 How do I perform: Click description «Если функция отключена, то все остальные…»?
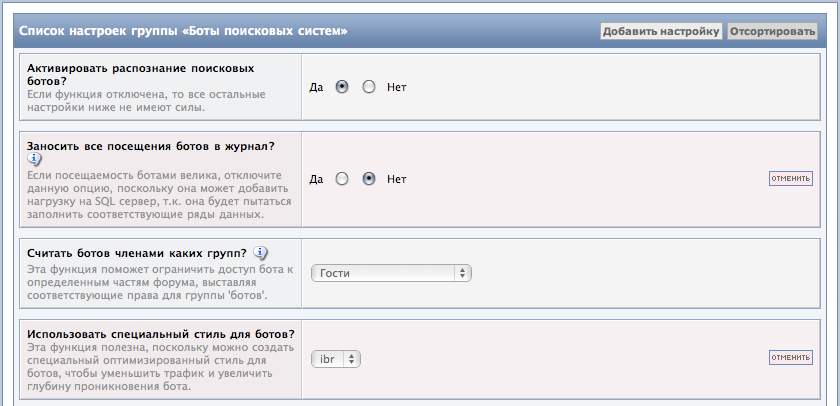[146, 101]
